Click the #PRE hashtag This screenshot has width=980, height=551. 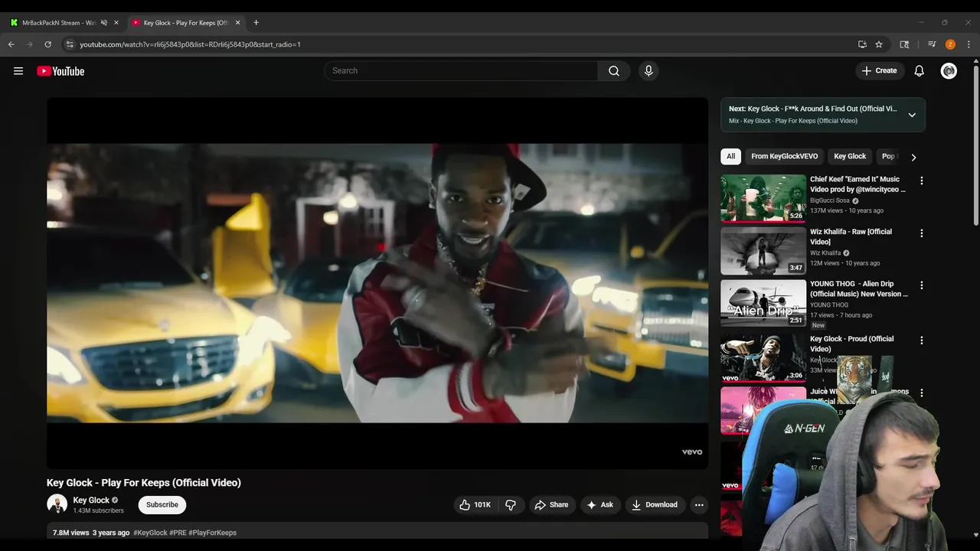pos(178,533)
